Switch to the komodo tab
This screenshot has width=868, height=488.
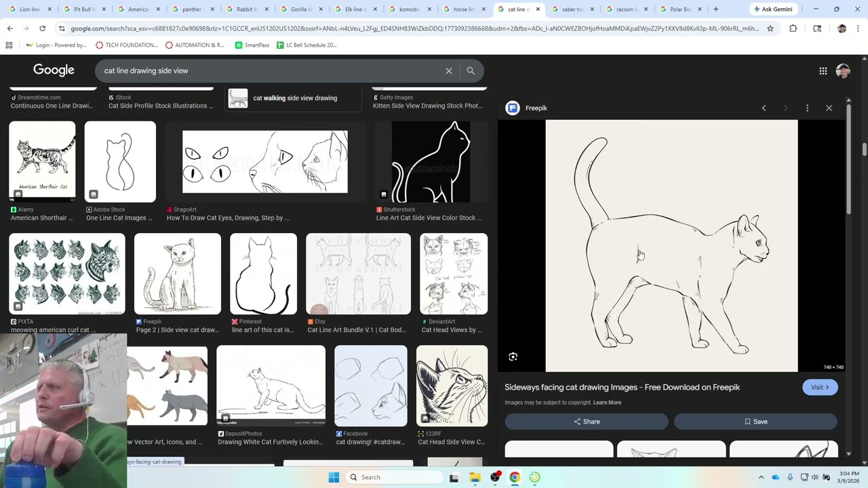406,9
